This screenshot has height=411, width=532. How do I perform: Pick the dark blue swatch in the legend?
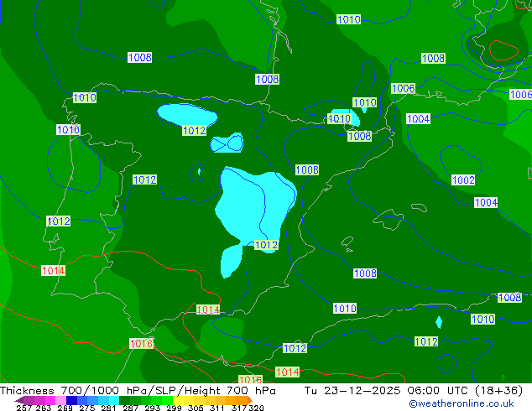71,400
